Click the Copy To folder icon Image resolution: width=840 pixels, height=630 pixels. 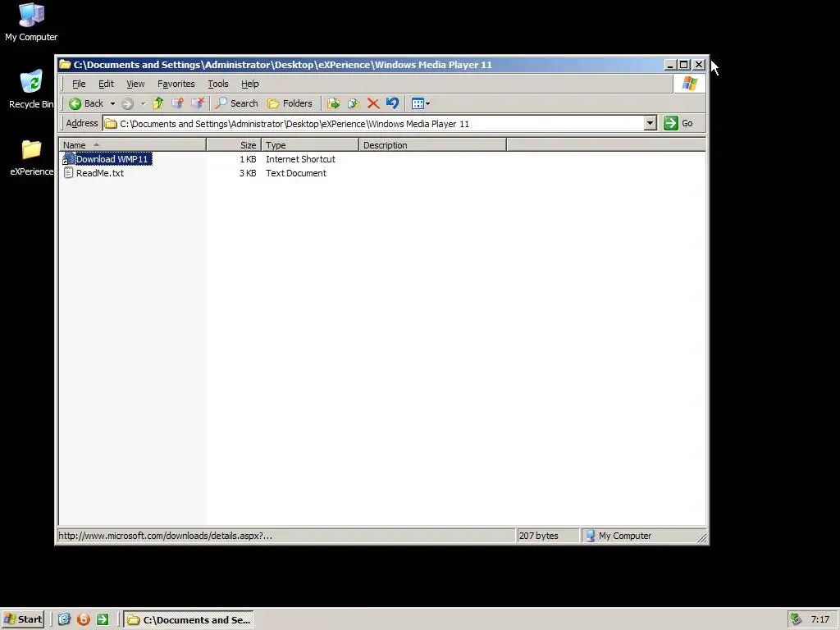coord(353,103)
